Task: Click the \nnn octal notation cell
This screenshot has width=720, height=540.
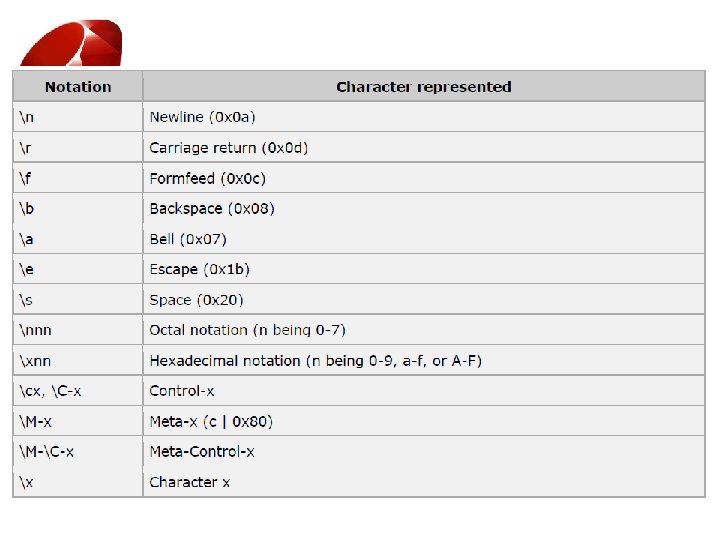Action: pos(78,330)
